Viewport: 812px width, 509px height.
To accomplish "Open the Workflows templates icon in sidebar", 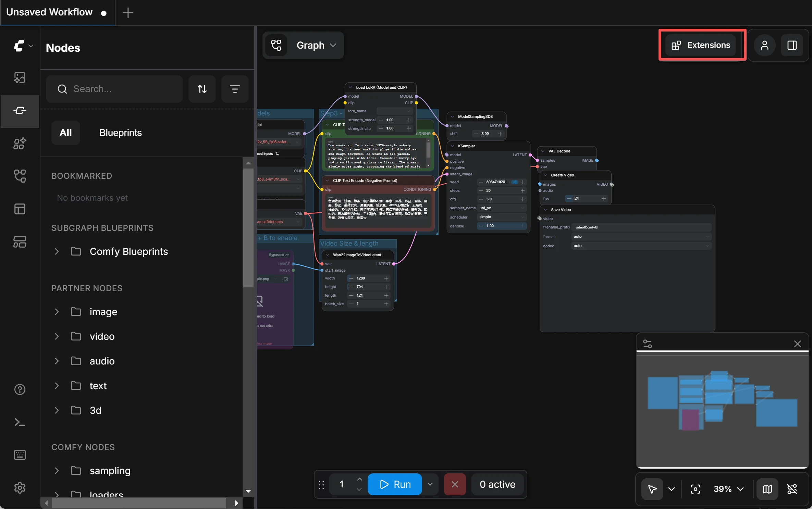I will (20, 209).
